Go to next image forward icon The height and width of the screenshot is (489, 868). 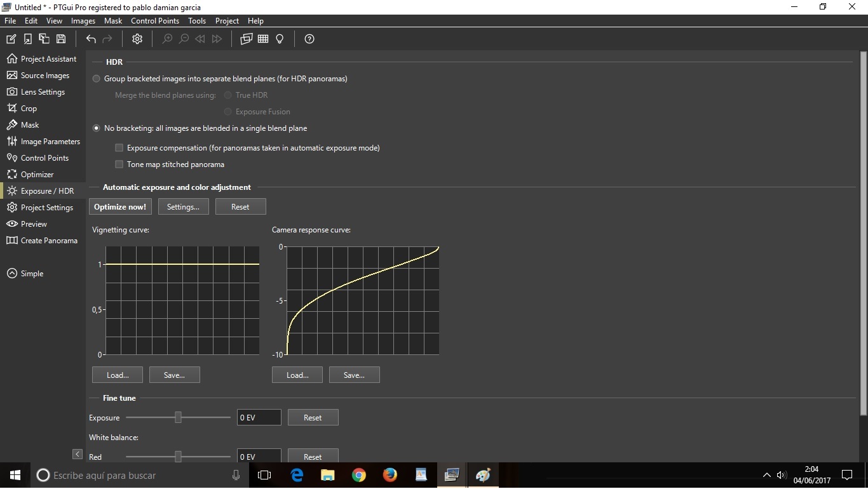[217, 39]
